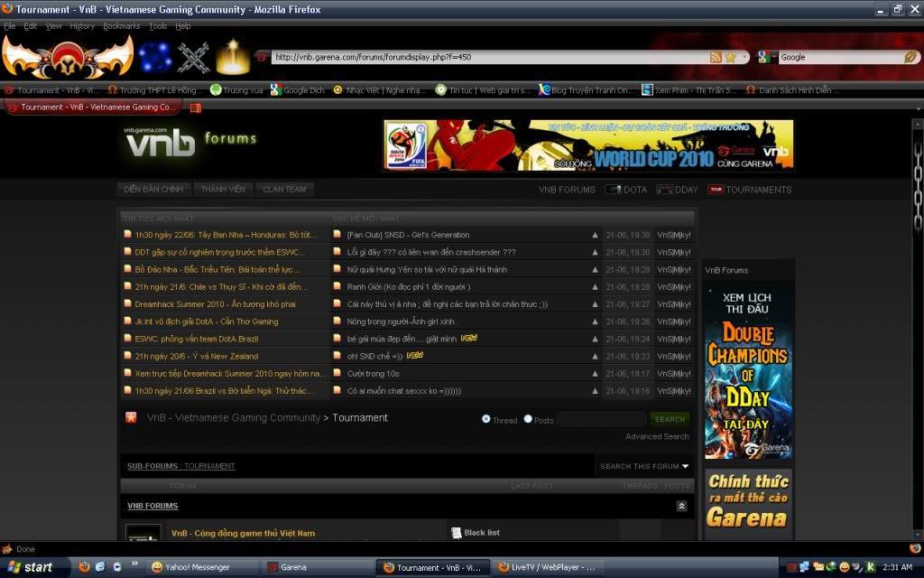Open the DDAY section icon link
This screenshot has width=924, height=578.
(677, 190)
